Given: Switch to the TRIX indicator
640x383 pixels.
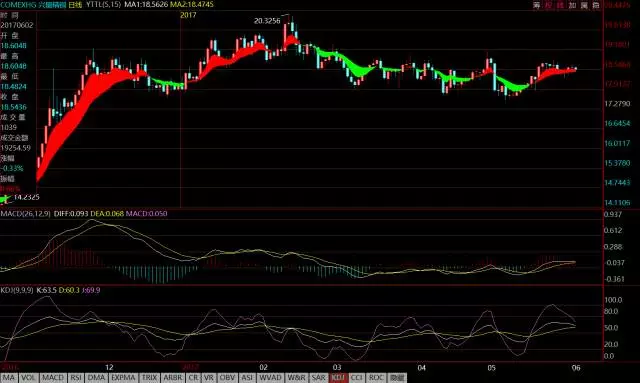Looking at the screenshot, I should (149, 378).
